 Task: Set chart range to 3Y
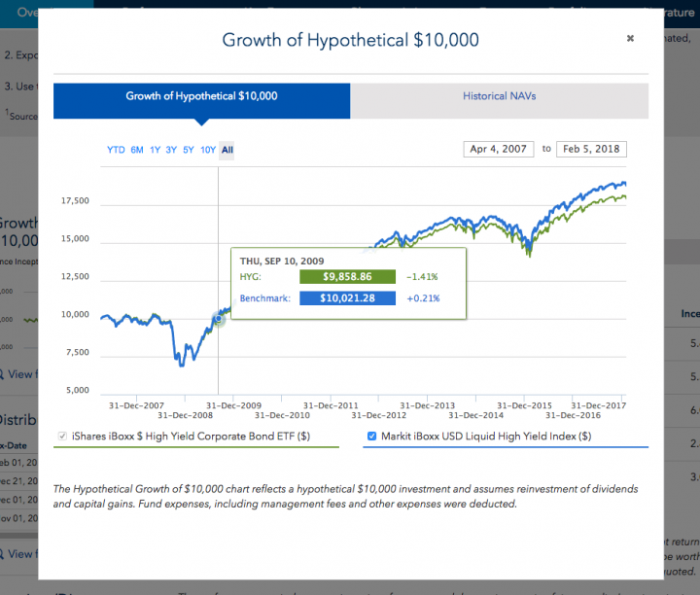171,150
